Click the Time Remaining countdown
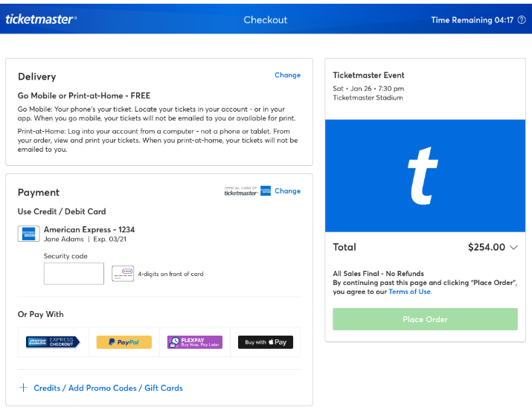Screen dimensions: 532x413 472,20
